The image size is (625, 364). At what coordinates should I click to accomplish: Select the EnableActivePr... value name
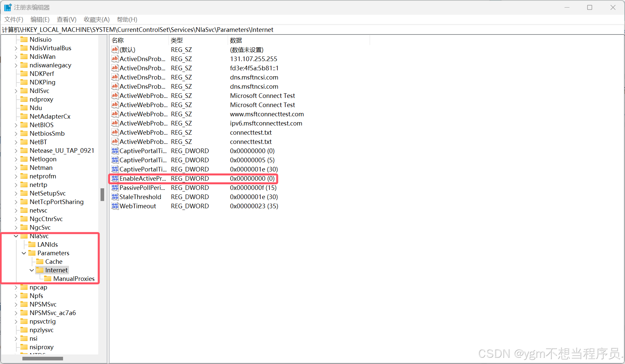[143, 178]
